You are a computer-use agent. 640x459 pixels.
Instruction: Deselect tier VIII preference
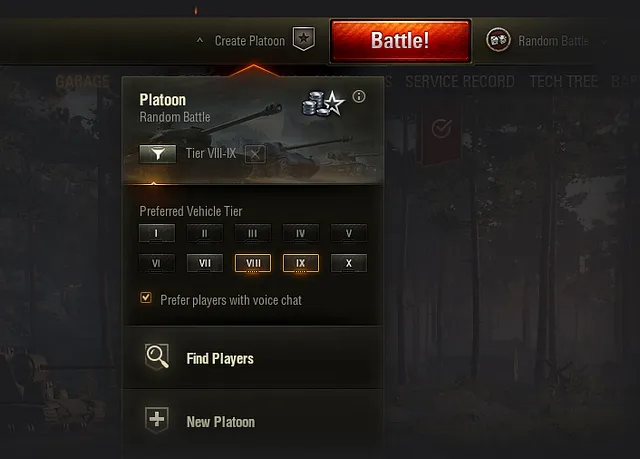pos(253,264)
